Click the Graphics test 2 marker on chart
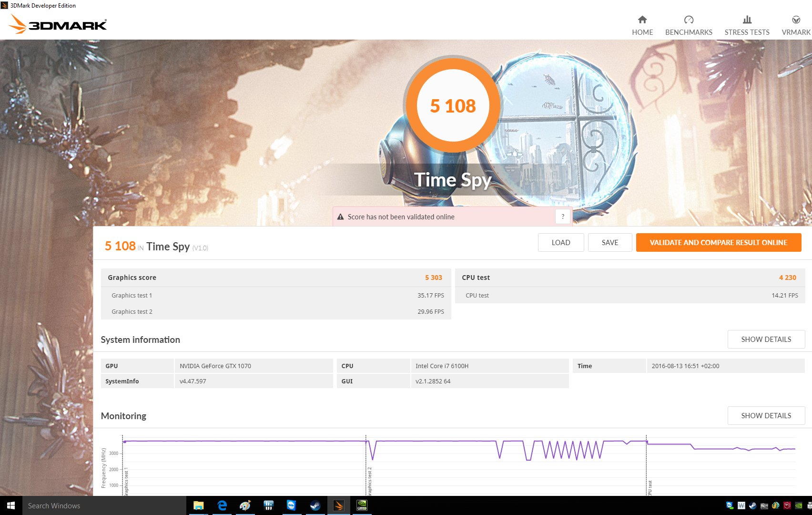 (369, 481)
